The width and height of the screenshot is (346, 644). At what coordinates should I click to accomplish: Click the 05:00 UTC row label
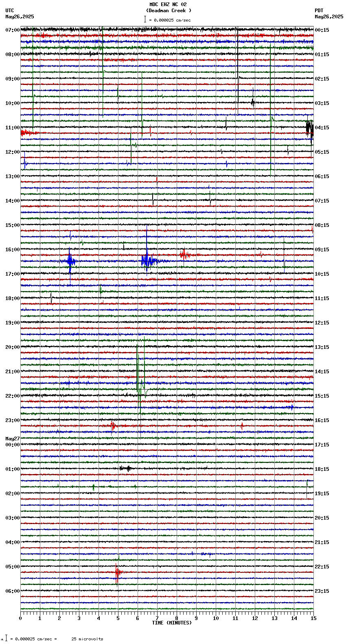(x=13, y=567)
